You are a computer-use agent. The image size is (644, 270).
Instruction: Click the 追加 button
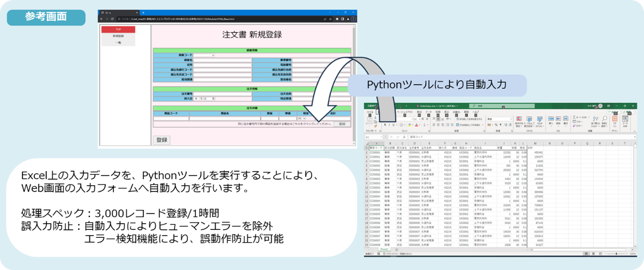point(342,124)
